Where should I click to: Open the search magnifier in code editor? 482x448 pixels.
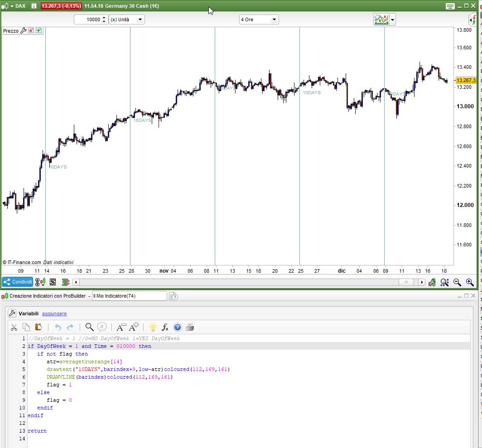pyautogui.click(x=89, y=327)
